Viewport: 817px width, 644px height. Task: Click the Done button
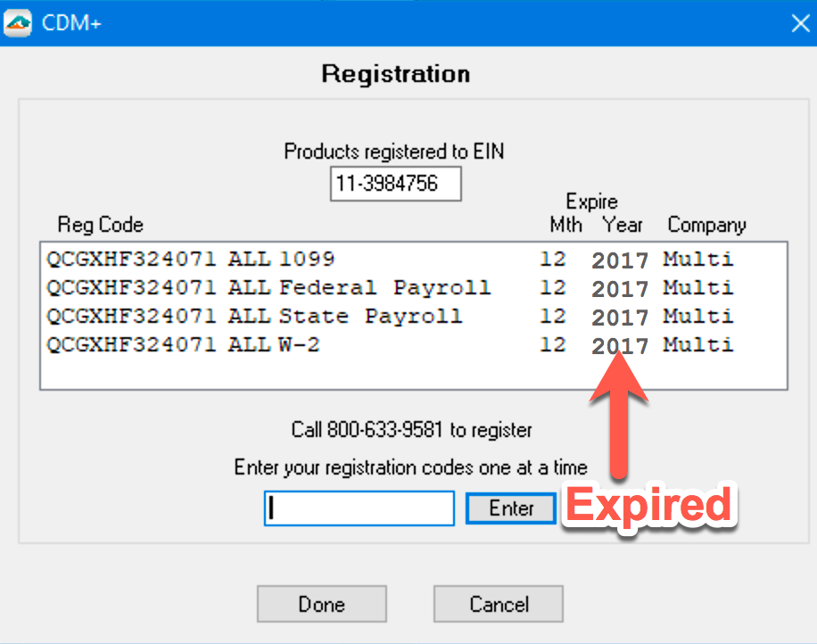[x=321, y=604]
